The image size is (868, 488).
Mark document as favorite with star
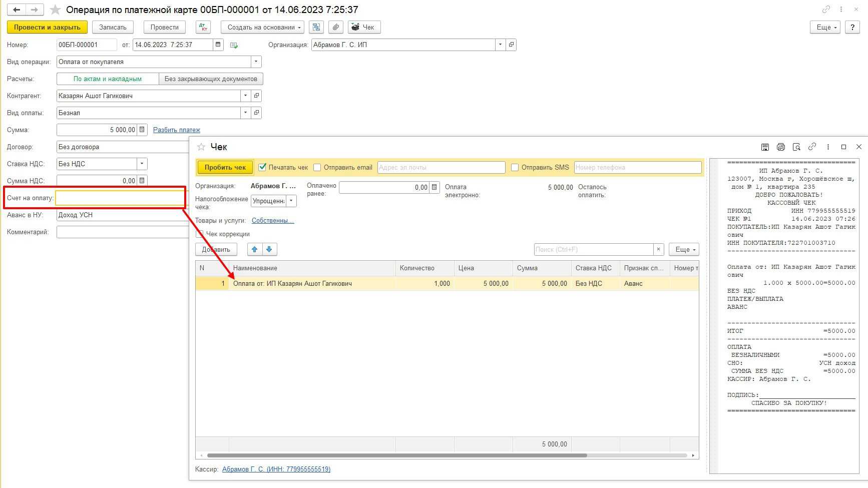[56, 10]
